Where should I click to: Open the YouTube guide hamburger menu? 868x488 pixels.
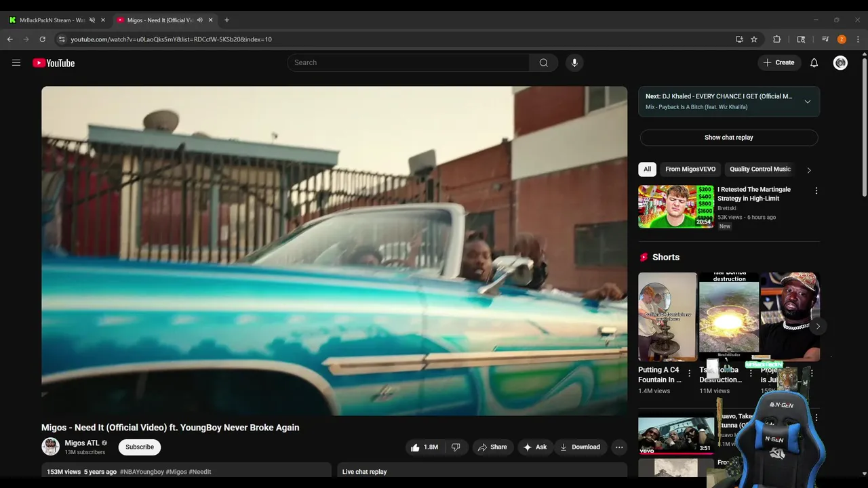coord(16,63)
